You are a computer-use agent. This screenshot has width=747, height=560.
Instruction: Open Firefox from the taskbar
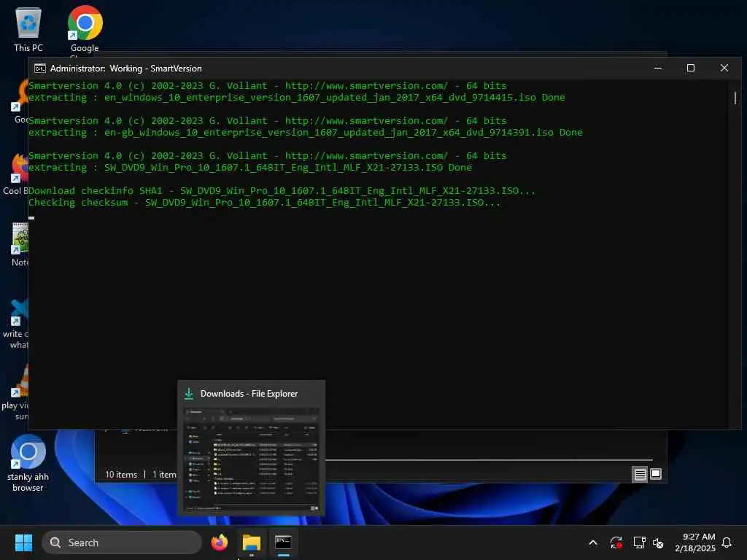tap(220, 542)
